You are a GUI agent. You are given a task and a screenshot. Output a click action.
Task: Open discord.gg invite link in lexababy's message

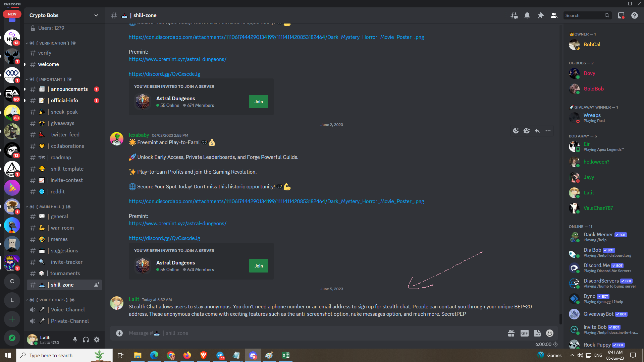[x=164, y=238]
